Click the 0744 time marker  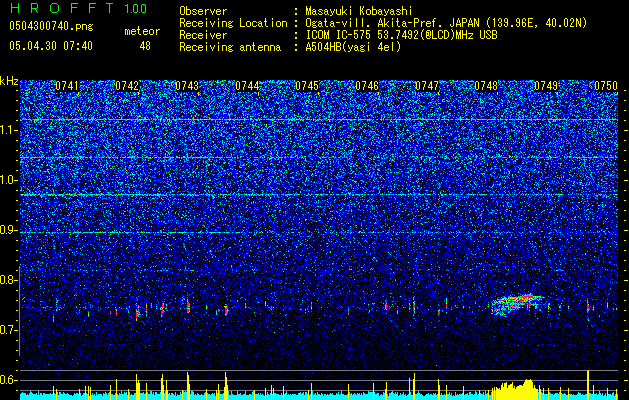click(247, 86)
